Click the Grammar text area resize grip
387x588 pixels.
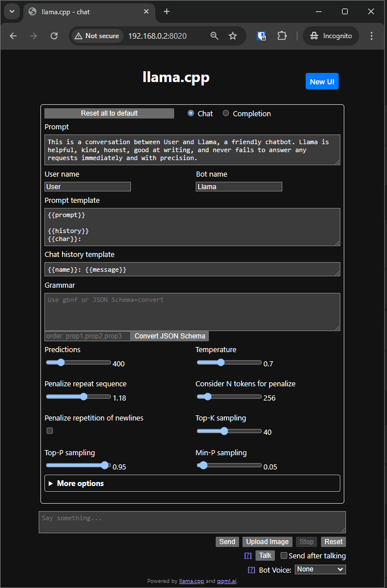click(337, 328)
